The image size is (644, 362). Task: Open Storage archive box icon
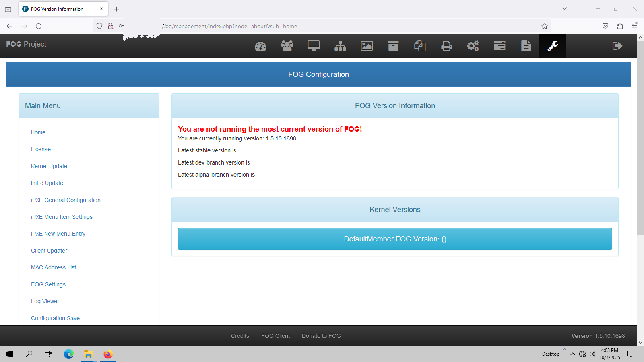pos(393,46)
